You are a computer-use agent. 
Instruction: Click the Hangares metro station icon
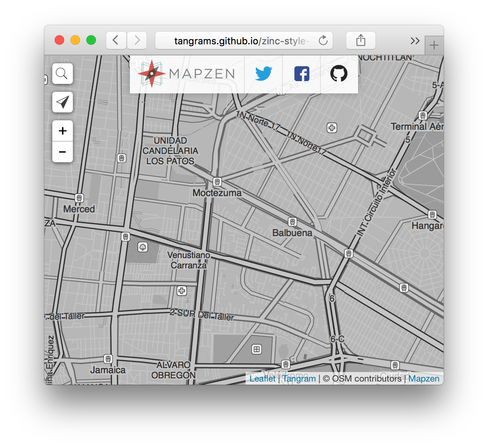point(433,215)
